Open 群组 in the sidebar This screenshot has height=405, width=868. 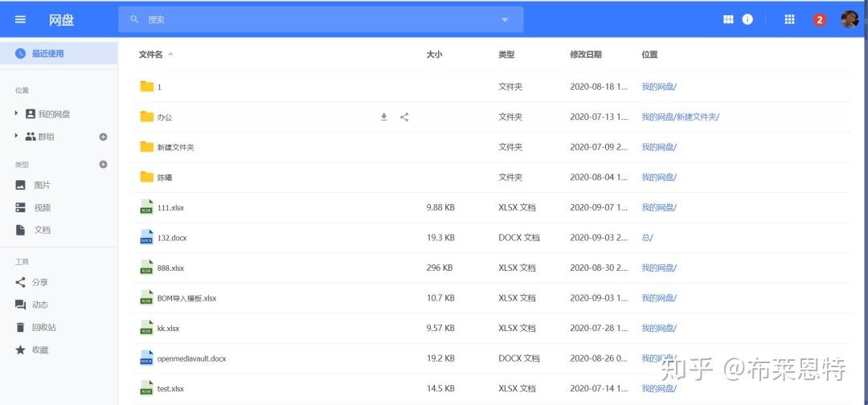(46, 137)
